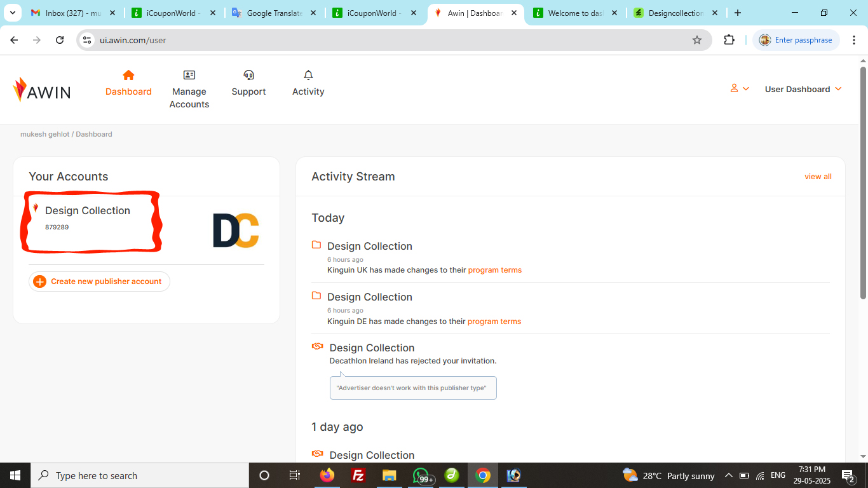Expand the user profile dropdown
This screenshot has width=868, height=488.
coord(740,89)
